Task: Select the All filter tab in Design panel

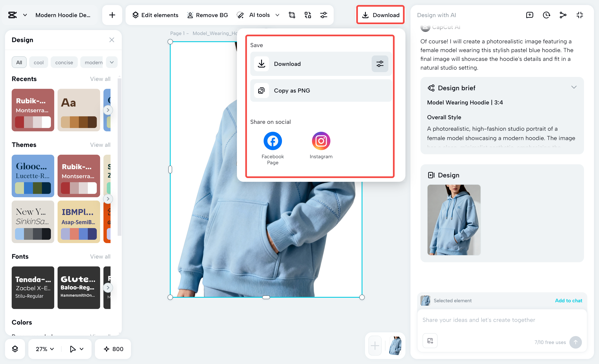Action: pos(19,62)
